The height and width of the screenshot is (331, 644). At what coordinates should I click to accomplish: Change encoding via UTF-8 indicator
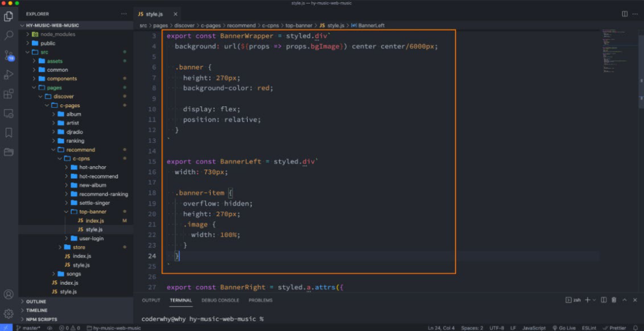click(496, 328)
